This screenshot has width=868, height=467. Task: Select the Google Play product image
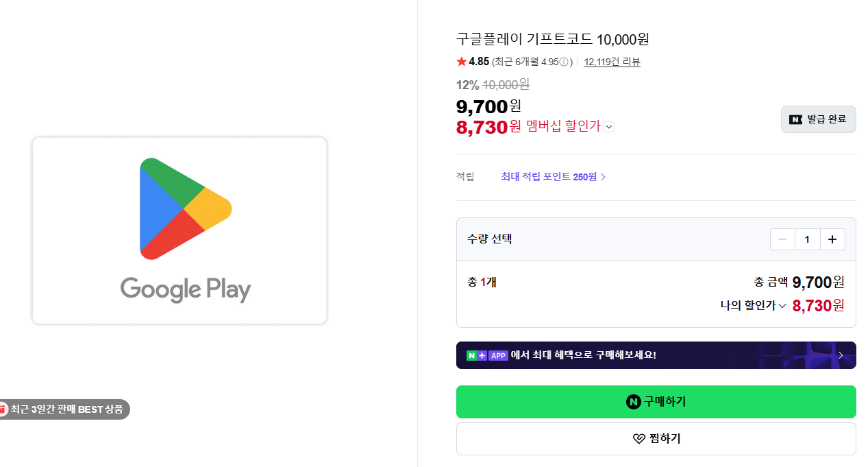(179, 230)
